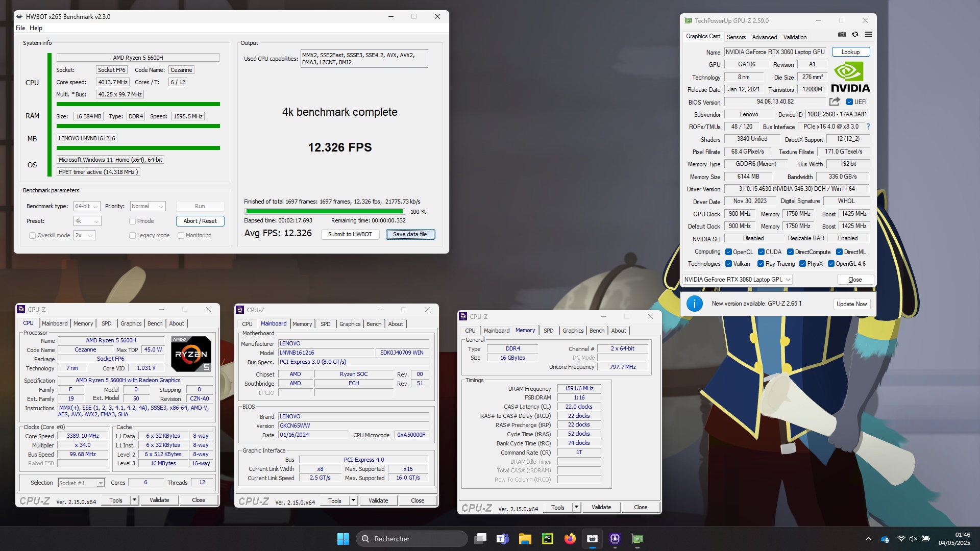Click Validate in CPU-Z Mainboard window

tap(378, 500)
